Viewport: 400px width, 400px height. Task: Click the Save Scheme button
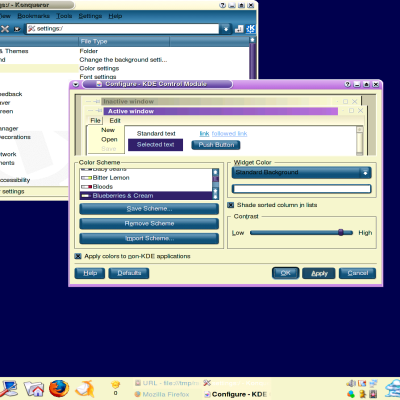[149, 209]
